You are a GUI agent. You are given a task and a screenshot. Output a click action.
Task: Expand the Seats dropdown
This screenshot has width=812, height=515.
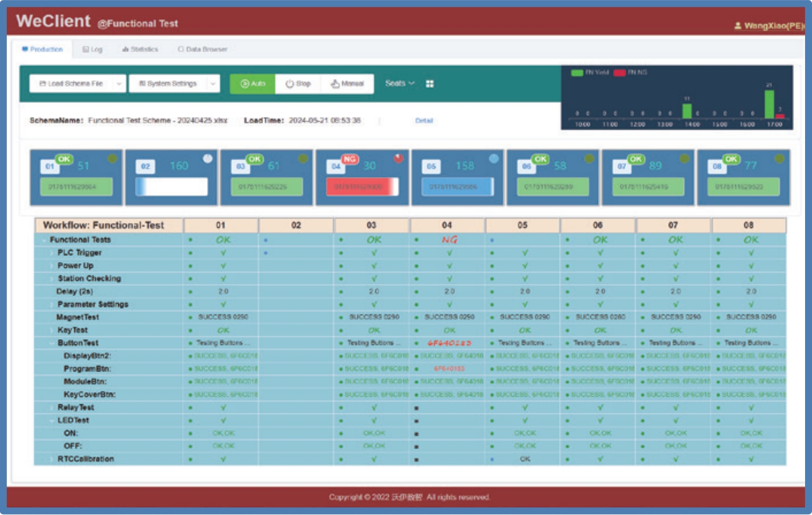pyautogui.click(x=399, y=83)
